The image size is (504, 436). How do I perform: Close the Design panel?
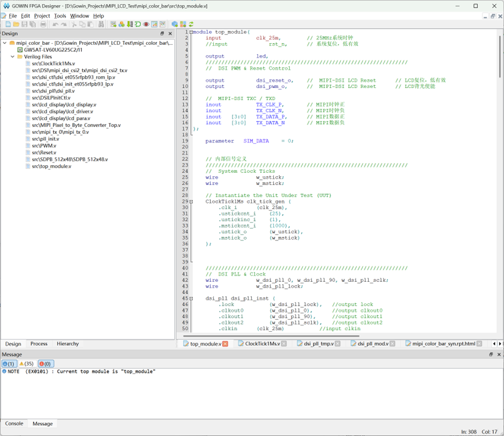click(170, 33)
